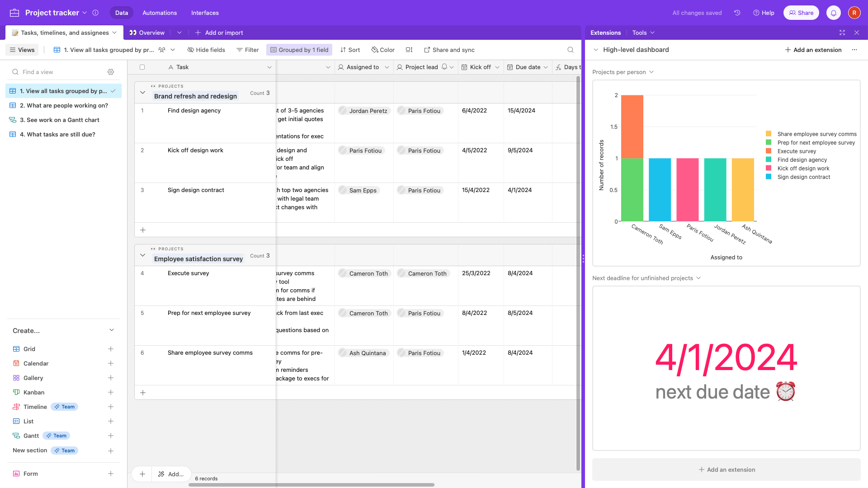Toggle the Views sidebar

point(22,50)
